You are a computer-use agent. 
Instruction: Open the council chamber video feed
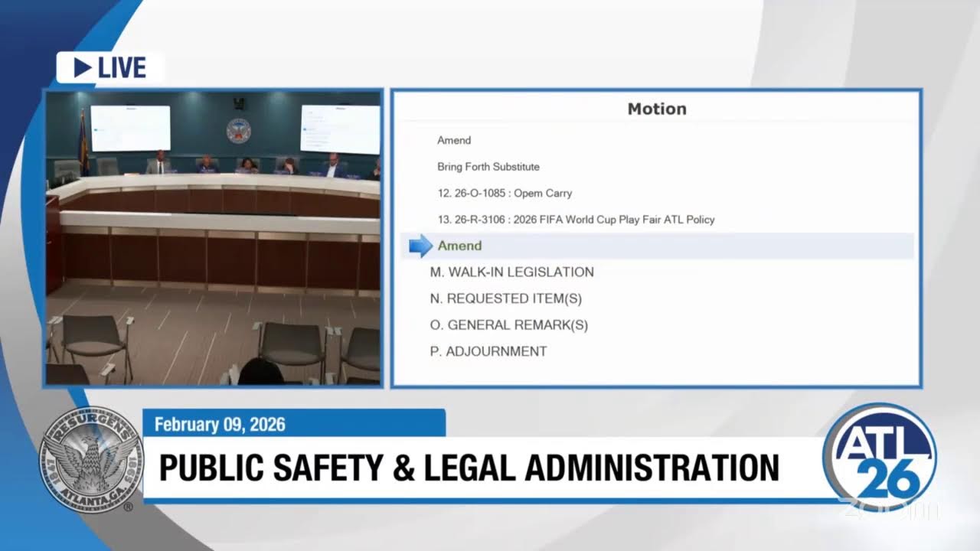213,238
